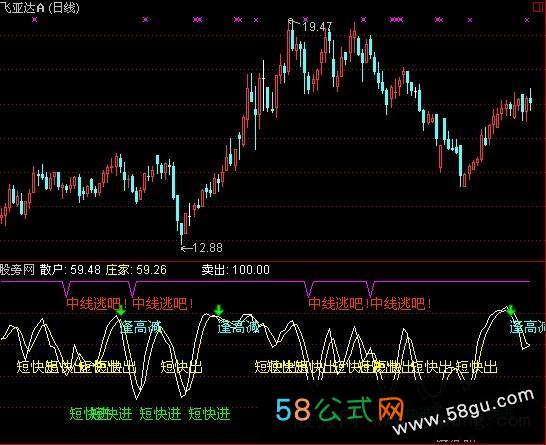This screenshot has width=546, height=445.
Task: Click the second purple V-shaped dip marker
Action: pyautogui.click(x=132, y=289)
